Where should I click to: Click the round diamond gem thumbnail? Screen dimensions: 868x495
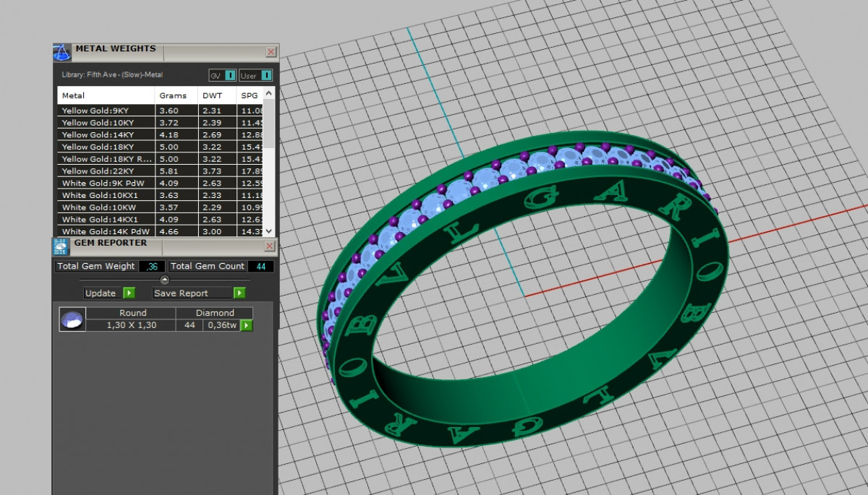pos(72,319)
